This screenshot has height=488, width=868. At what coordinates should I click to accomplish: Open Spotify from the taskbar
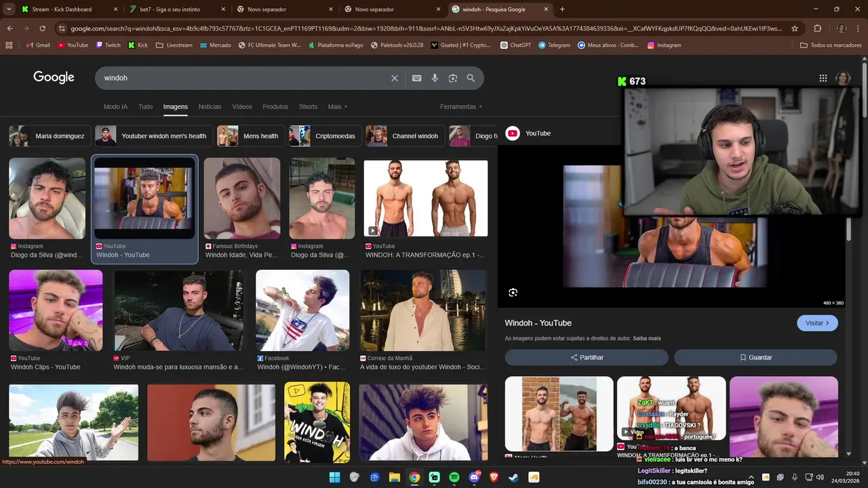[454, 477]
